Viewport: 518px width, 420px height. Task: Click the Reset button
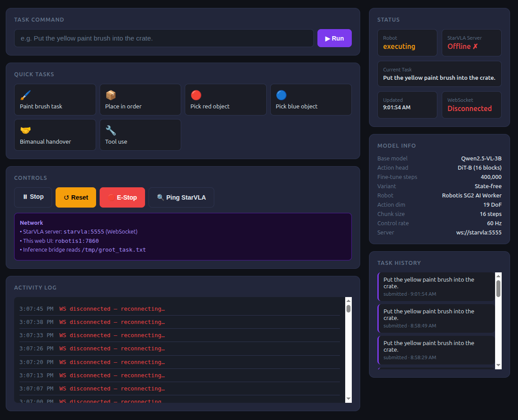pyautogui.click(x=76, y=197)
